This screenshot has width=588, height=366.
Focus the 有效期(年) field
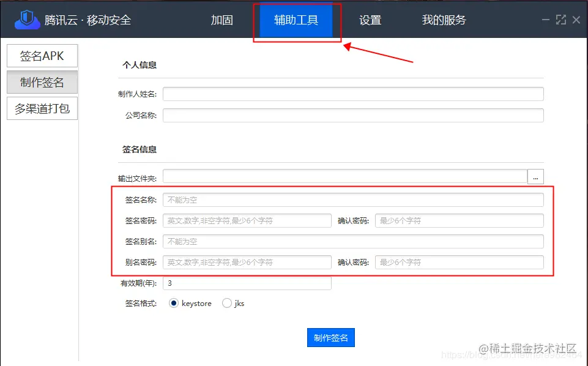point(247,283)
